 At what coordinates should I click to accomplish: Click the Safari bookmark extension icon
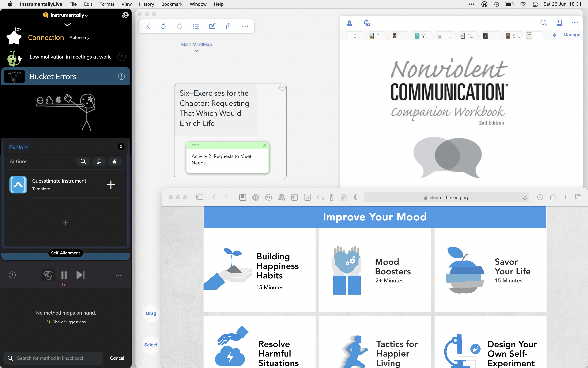(x=243, y=197)
